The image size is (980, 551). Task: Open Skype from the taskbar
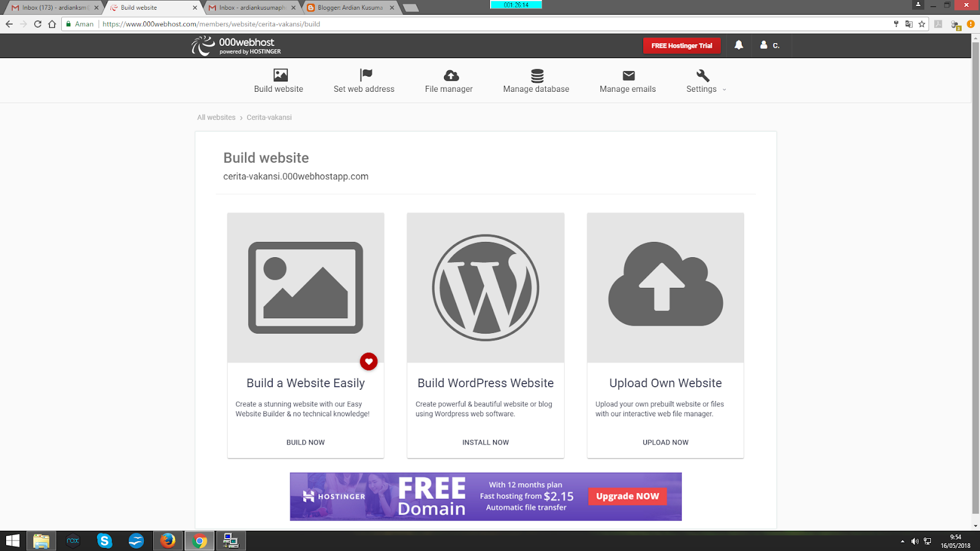105,541
